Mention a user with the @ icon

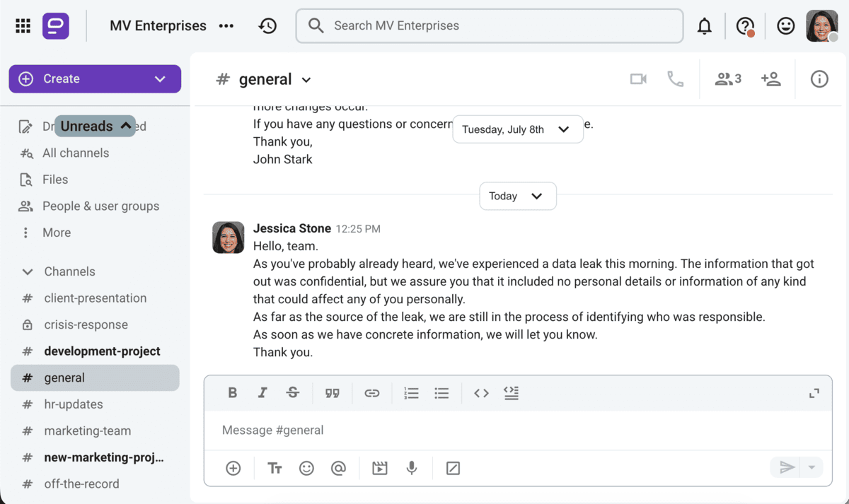point(340,467)
